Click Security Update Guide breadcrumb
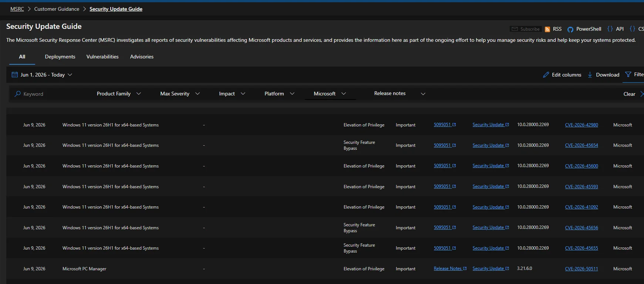This screenshot has height=284, width=644. (x=116, y=9)
